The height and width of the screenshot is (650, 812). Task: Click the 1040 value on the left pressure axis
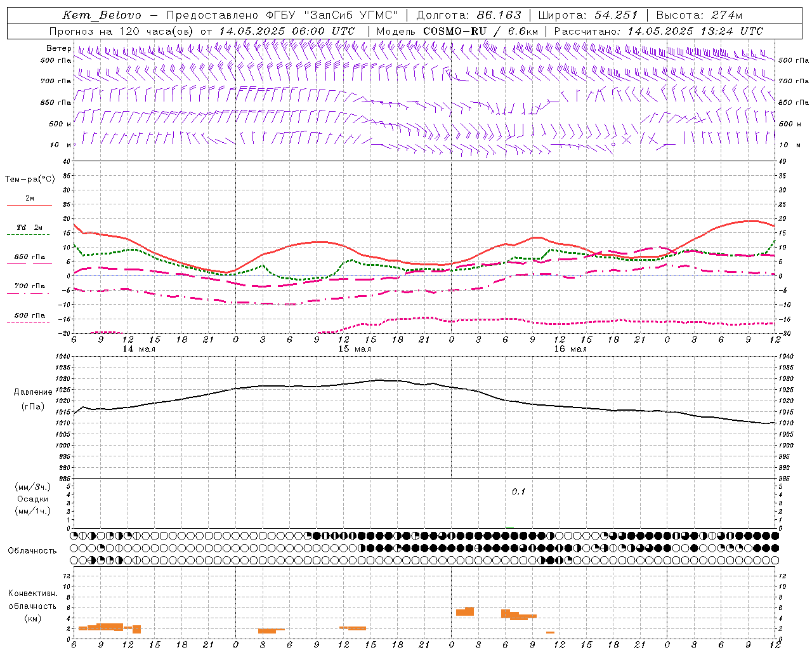coord(62,357)
